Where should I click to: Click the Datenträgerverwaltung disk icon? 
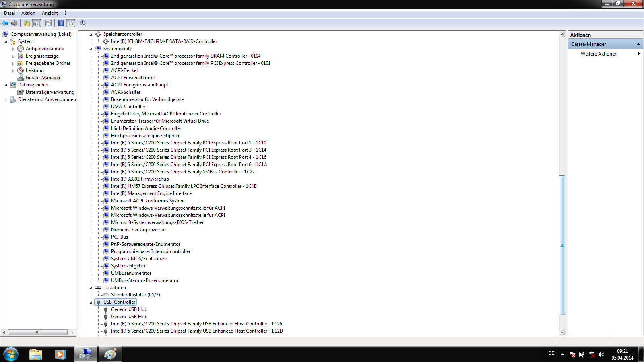pos(21,92)
